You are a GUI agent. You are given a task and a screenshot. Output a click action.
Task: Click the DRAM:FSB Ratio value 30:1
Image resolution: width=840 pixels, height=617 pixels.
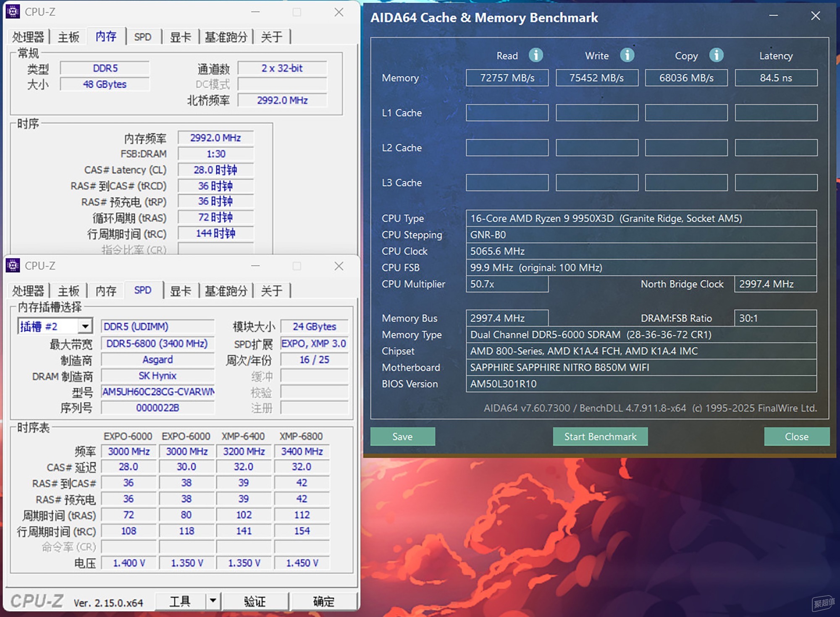click(x=775, y=318)
